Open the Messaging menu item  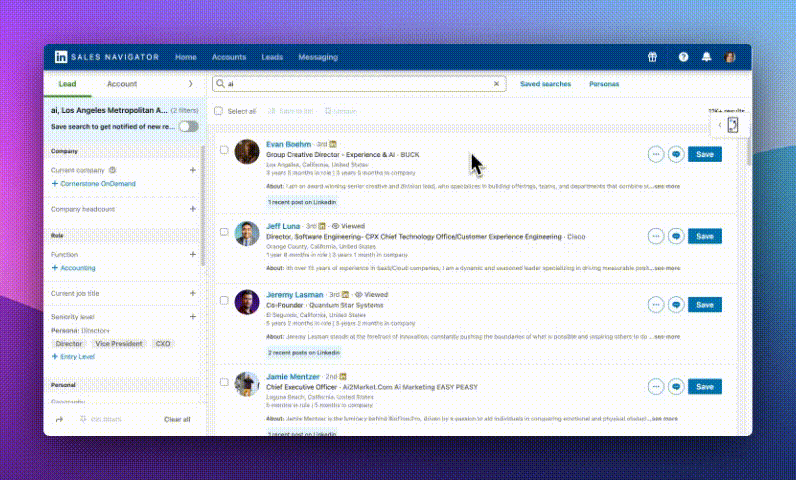coord(318,57)
